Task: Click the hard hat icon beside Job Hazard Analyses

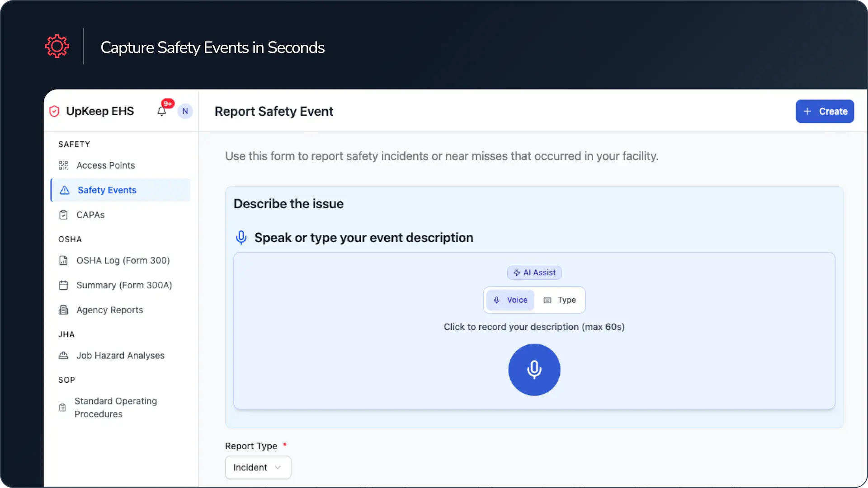Action: point(64,355)
